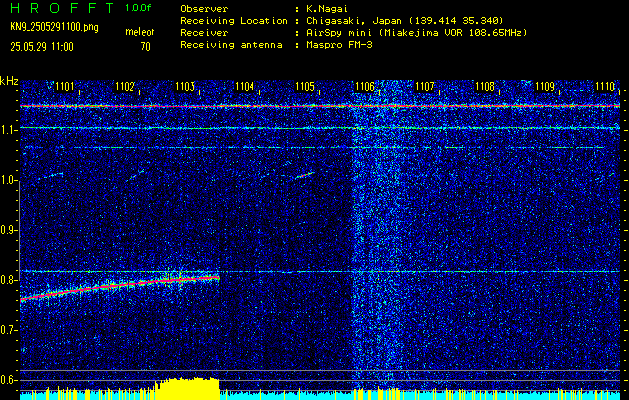Click the 0.6 frequency axis label

pyautogui.click(x=7, y=380)
